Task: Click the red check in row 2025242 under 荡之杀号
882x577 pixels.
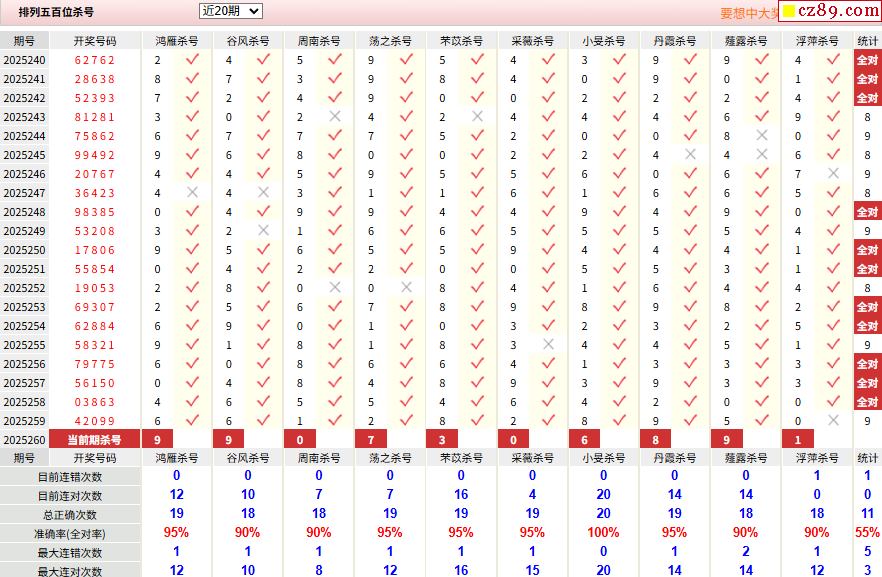Action: (406, 97)
